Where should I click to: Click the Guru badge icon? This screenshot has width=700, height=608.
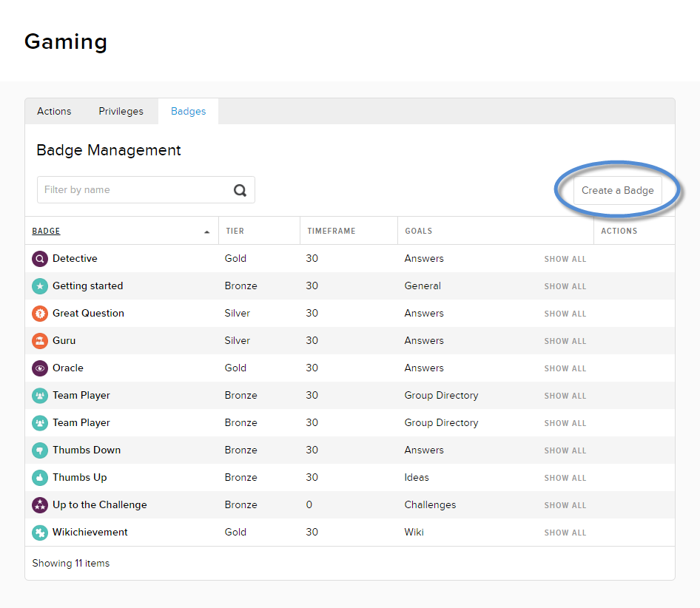click(40, 341)
